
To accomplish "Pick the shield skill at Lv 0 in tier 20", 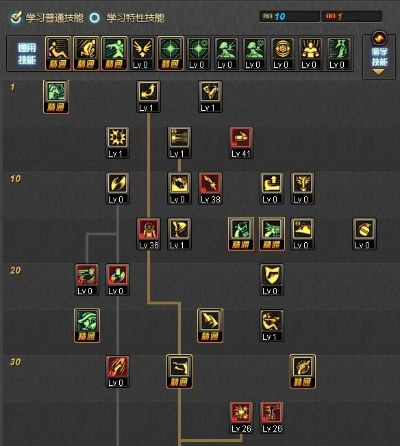I will 271,280.
